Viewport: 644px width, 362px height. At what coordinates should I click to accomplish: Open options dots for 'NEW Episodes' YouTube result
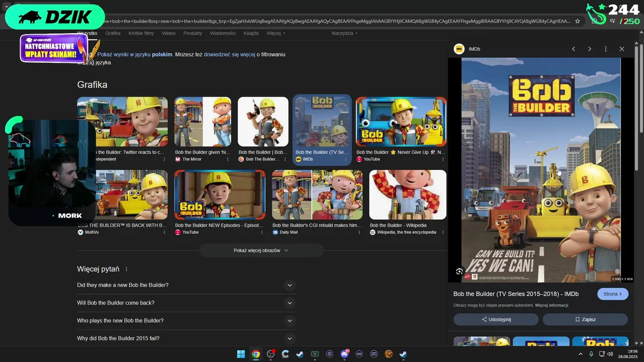tap(262, 232)
